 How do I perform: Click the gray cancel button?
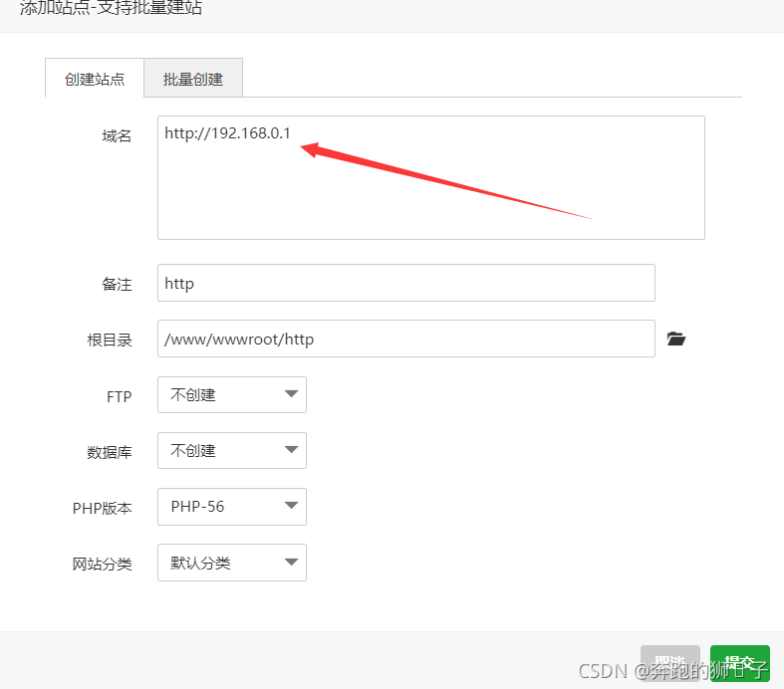pos(670,663)
